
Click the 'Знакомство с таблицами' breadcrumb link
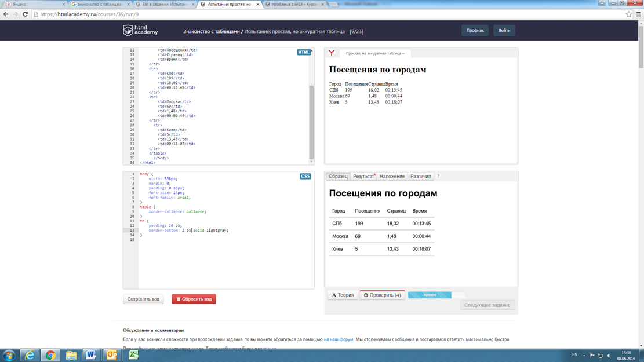click(212, 31)
